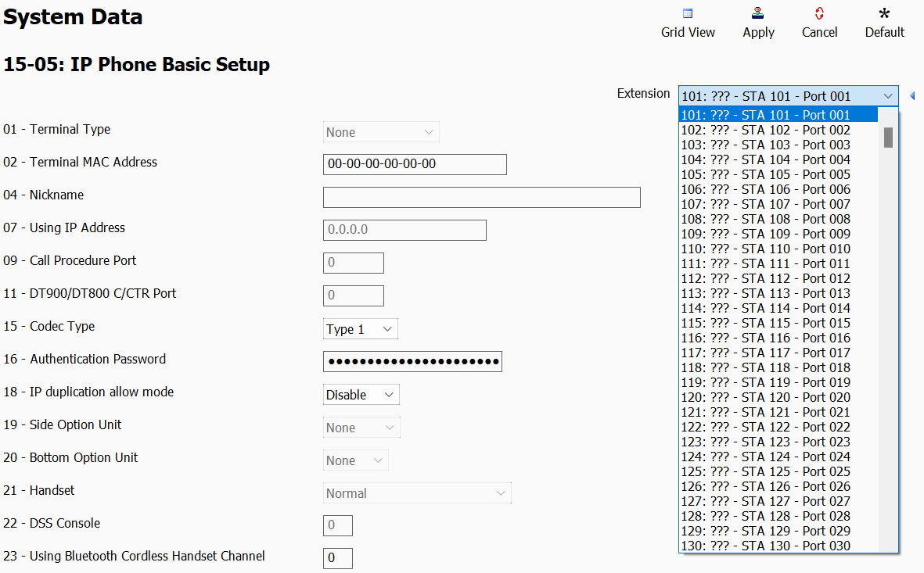Apply the current settings
This screenshot has height=573, width=924.
point(758,23)
